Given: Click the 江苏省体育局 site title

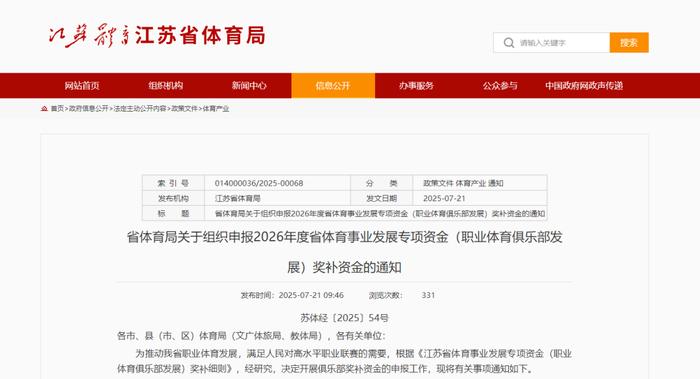Looking at the screenshot, I should [x=200, y=35].
